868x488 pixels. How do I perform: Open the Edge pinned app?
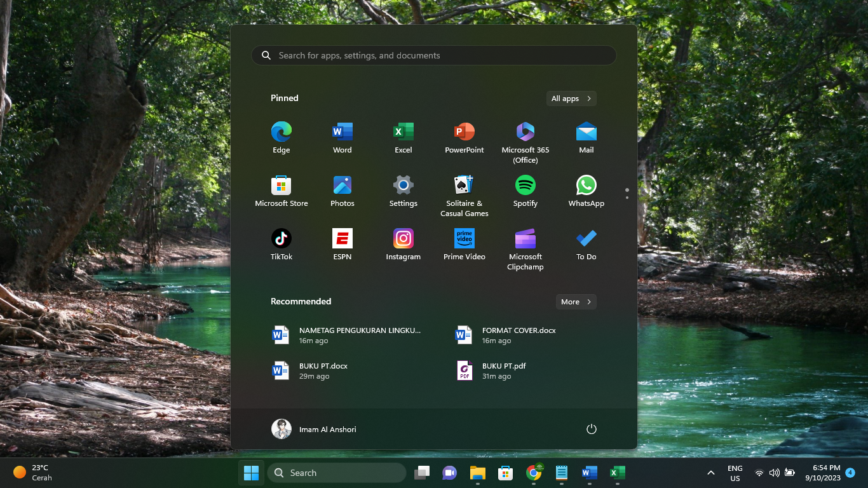tap(281, 138)
